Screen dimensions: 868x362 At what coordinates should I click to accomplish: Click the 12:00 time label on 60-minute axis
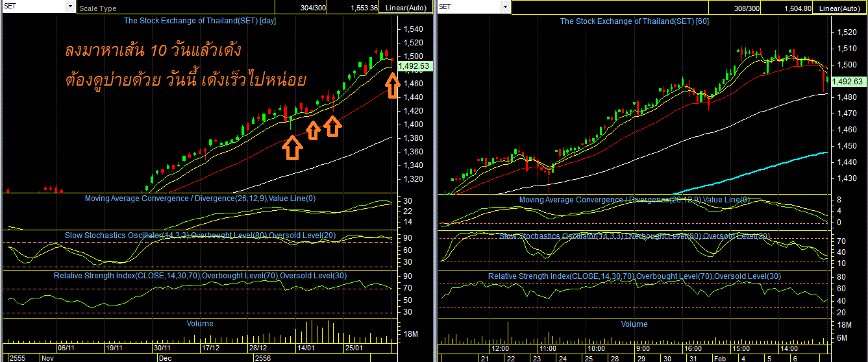pyautogui.click(x=501, y=348)
